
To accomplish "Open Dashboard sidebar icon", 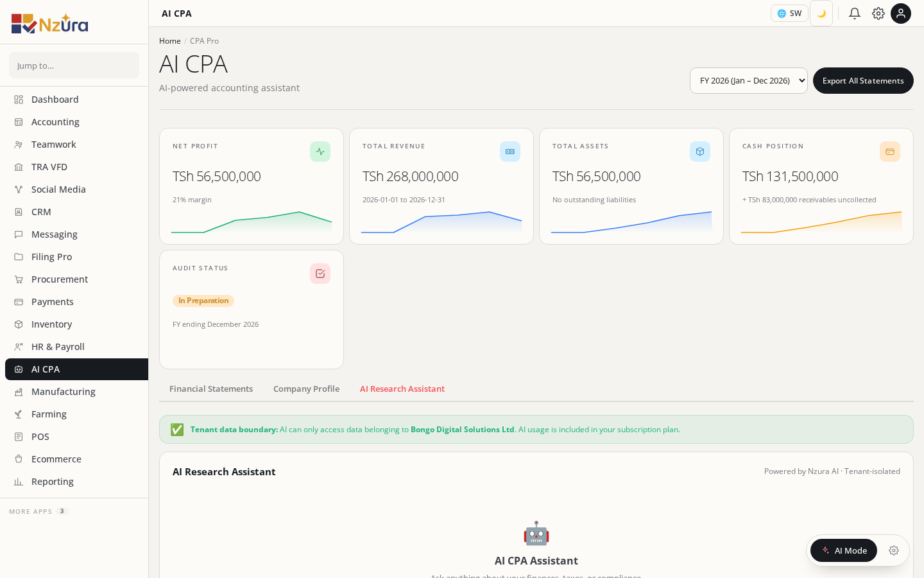I will coord(19,100).
